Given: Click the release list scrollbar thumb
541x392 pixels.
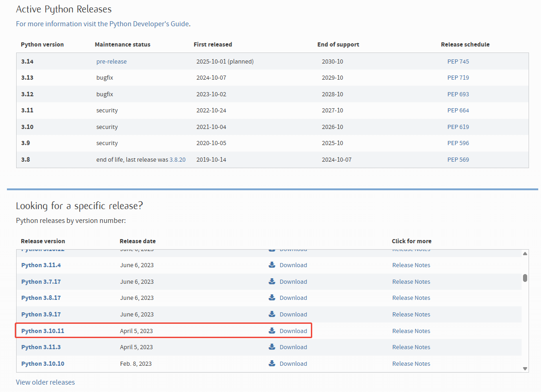Looking at the screenshot, I should [525, 278].
